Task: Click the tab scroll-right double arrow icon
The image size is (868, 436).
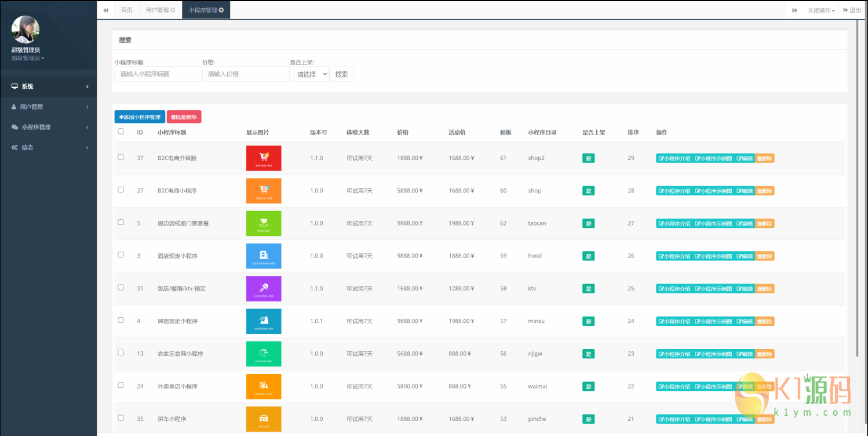Action: tap(794, 10)
